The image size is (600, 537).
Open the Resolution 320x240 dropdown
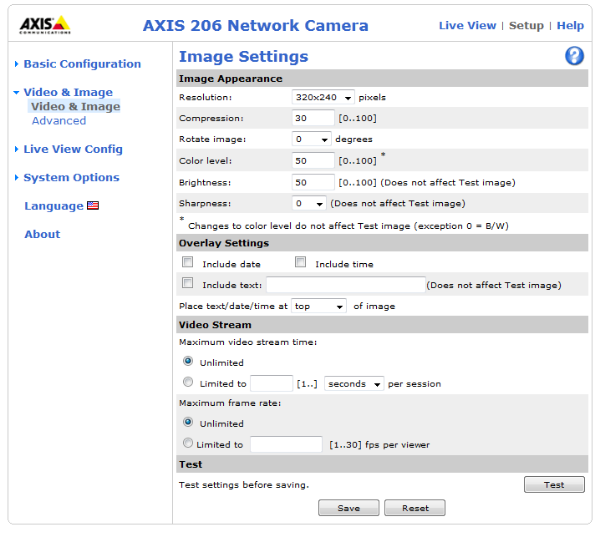pos(323,97)
